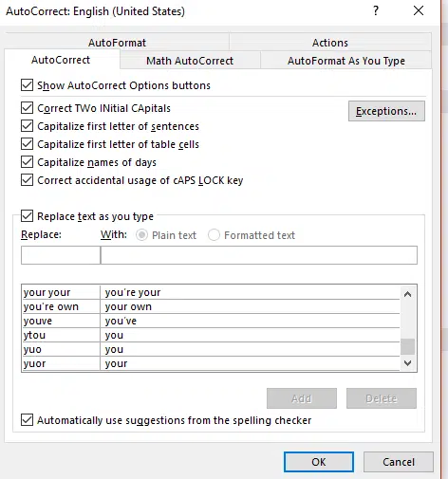Switch to the AutoFormat tab
The width and height of the screenshot is (448, 479).
[x=117, y=43]
